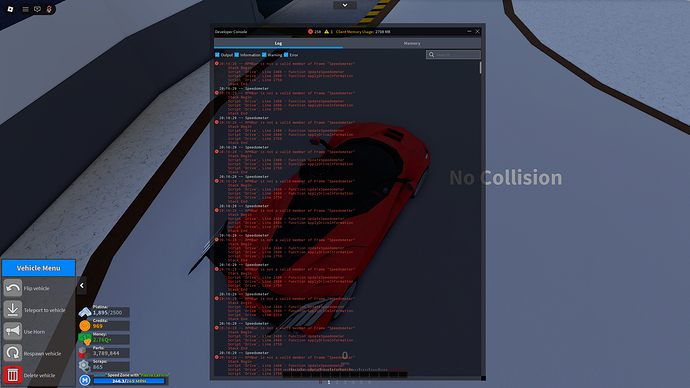Screen dimensions: 690x388
Task: Click the magnifier icon in console search box
Action: [x=432, y=55]
